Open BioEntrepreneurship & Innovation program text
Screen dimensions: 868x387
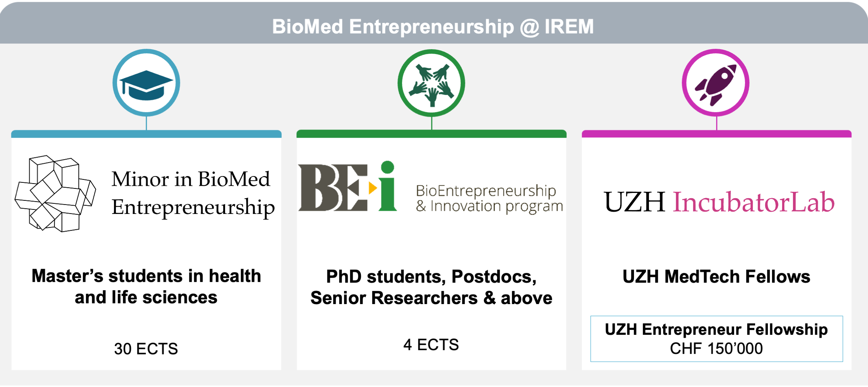[490, 199]
